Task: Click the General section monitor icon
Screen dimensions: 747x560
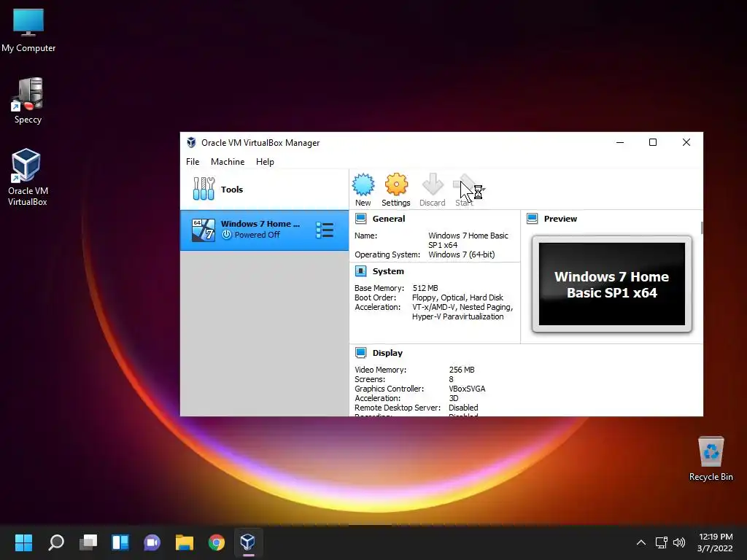Action: 360,219
